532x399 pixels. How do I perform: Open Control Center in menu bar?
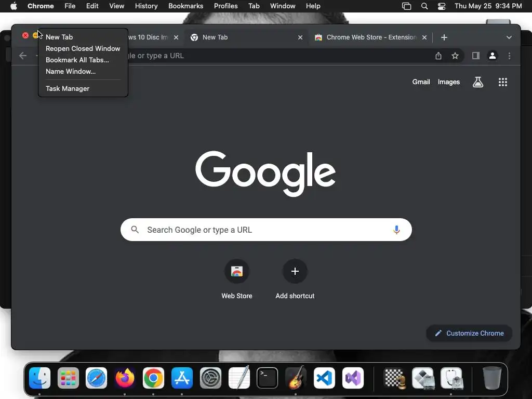click(442, 6)
